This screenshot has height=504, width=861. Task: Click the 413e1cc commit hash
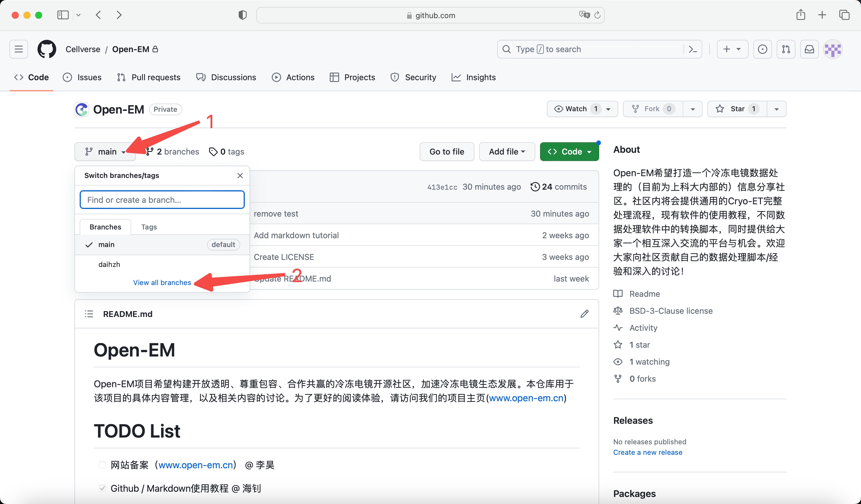(442, 187)
